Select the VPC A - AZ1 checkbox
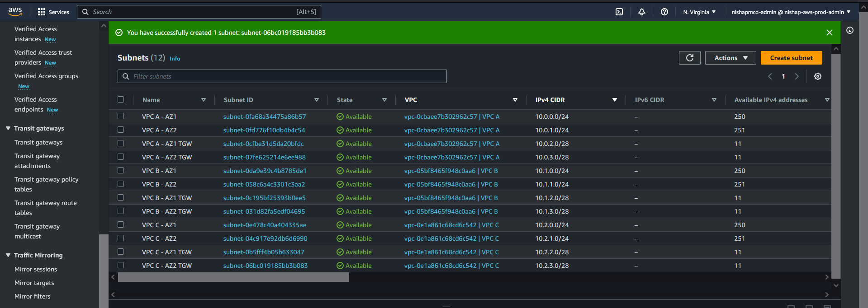 click(121, 116)
